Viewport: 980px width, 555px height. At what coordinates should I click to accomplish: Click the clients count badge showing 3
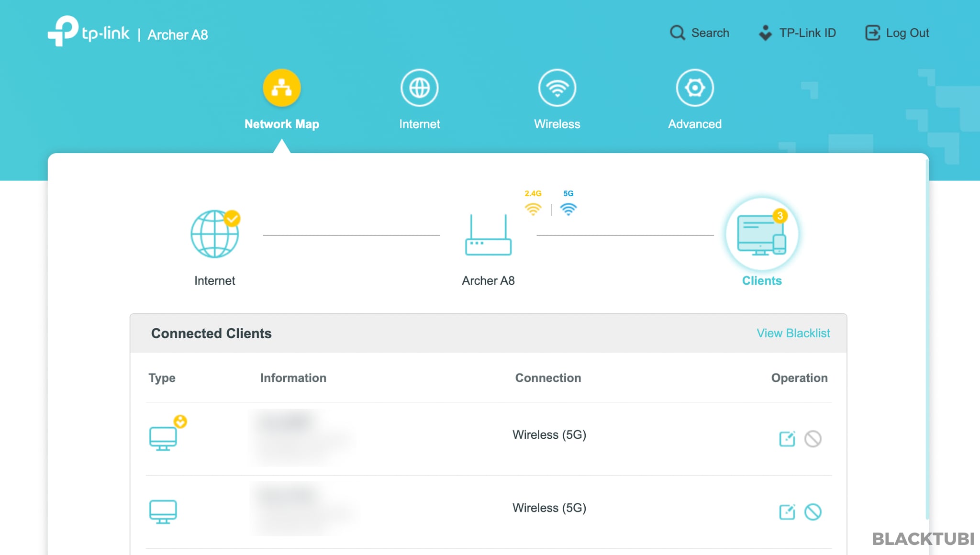click(780, 216)
